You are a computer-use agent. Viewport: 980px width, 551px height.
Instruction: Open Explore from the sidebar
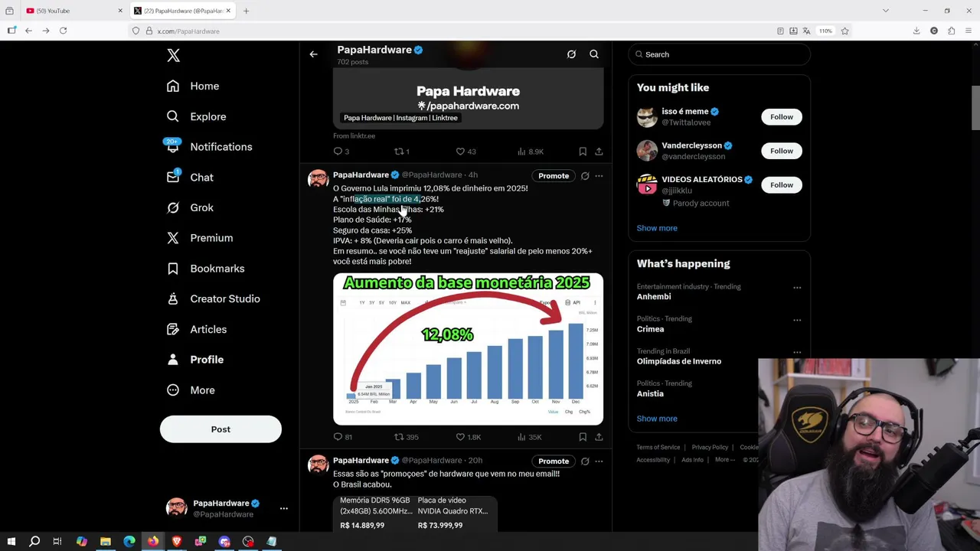pos(197,116)
